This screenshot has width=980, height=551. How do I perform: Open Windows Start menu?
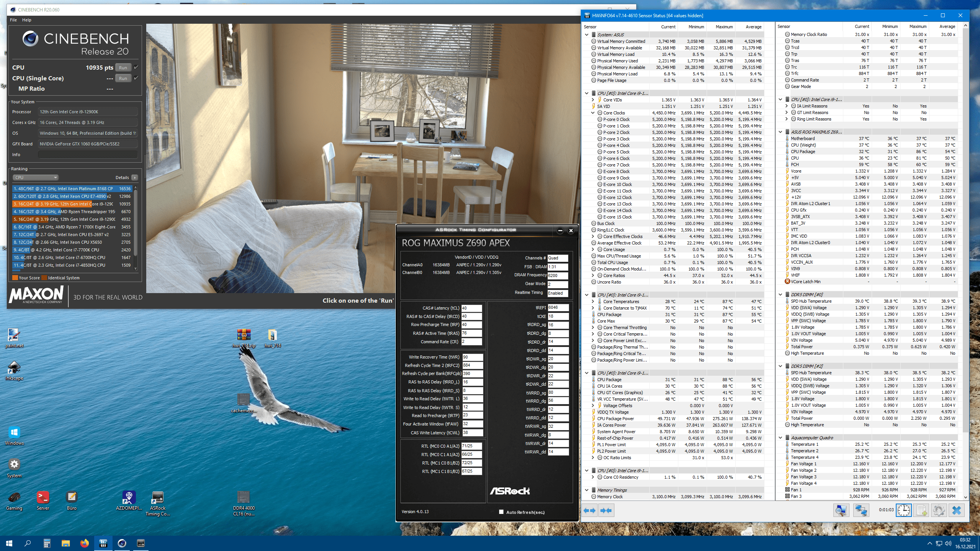pos(9,543)
